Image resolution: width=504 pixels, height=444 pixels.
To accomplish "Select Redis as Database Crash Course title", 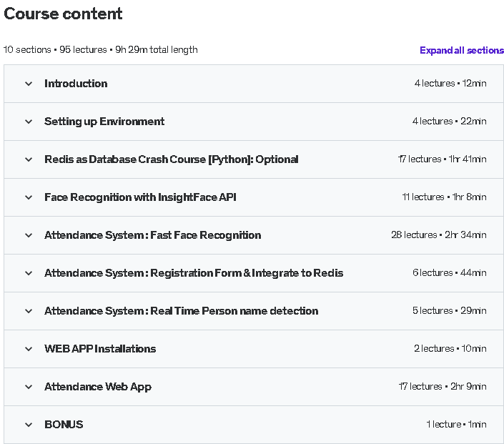I will pyautogui.click(x=172, y=159).
